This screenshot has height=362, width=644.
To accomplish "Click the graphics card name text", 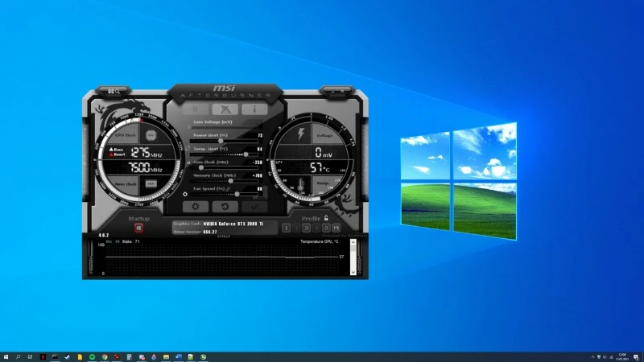I will 233,224.
